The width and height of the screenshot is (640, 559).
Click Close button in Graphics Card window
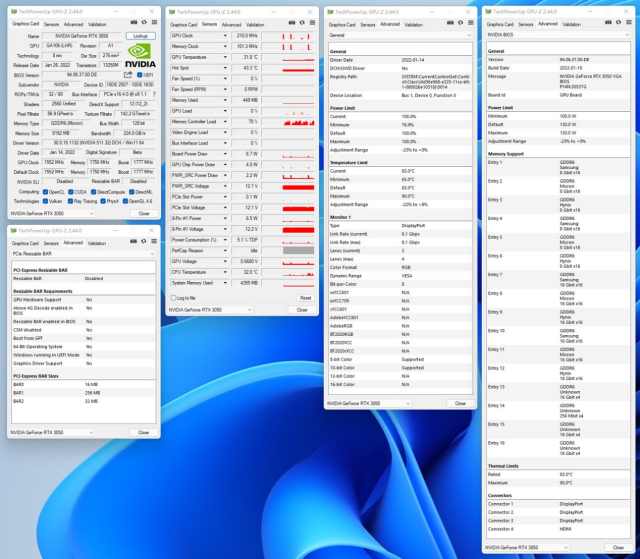(x=144, y=213)
